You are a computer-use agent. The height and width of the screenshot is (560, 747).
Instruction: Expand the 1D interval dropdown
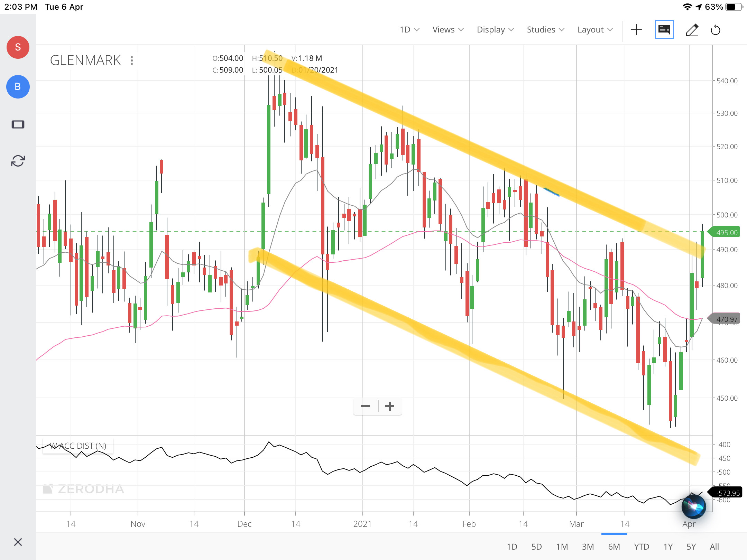click(409, 30)
